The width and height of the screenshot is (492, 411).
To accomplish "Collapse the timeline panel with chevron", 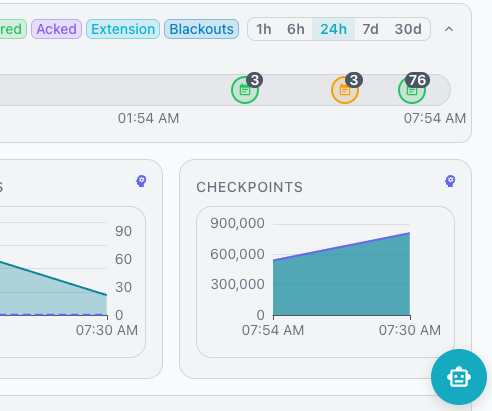I will click(449, 29).
